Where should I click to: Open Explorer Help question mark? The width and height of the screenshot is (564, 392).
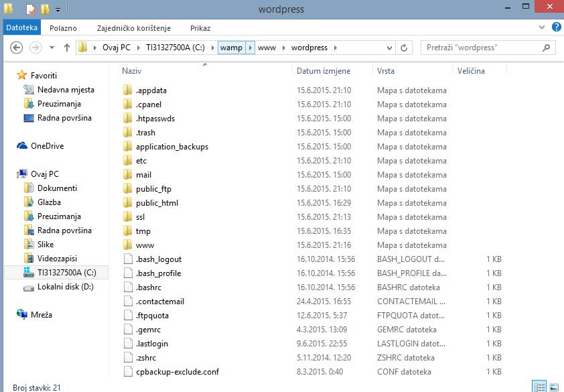557,27
